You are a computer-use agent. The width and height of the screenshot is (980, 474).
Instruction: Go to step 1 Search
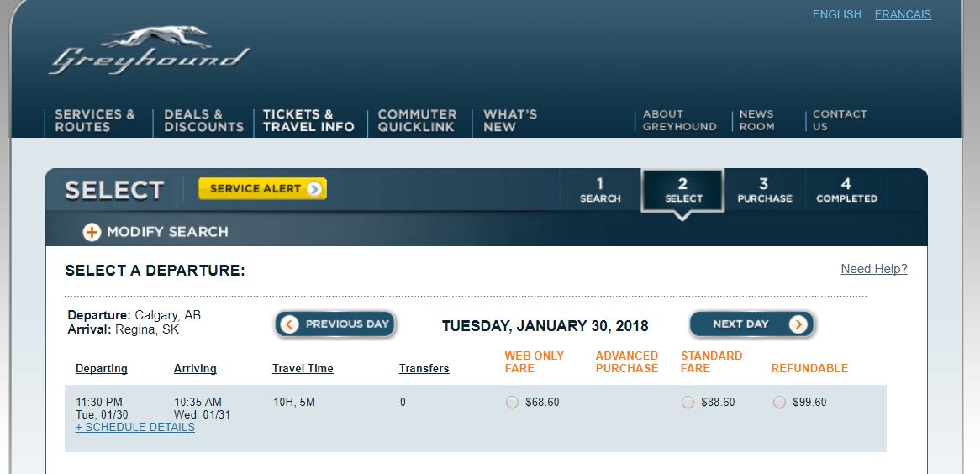click(600, 190)
